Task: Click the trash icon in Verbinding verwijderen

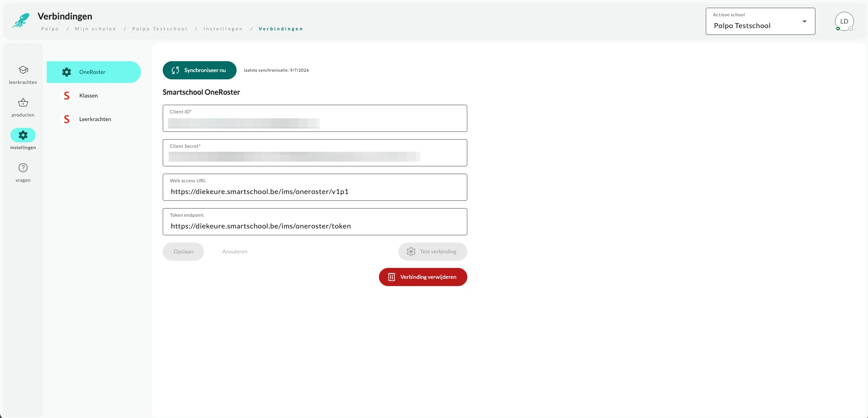Action: pos(392,277)
